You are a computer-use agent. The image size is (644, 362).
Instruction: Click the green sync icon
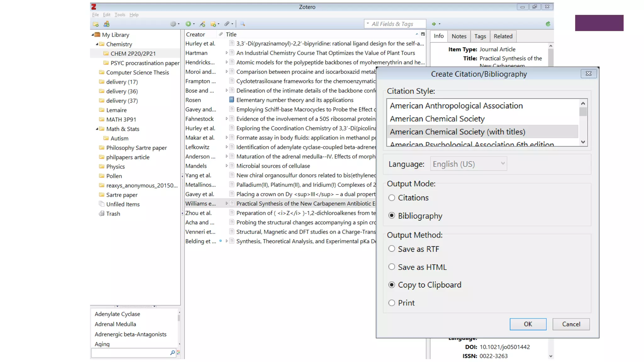pyautogui.click(x=548, y=24)
